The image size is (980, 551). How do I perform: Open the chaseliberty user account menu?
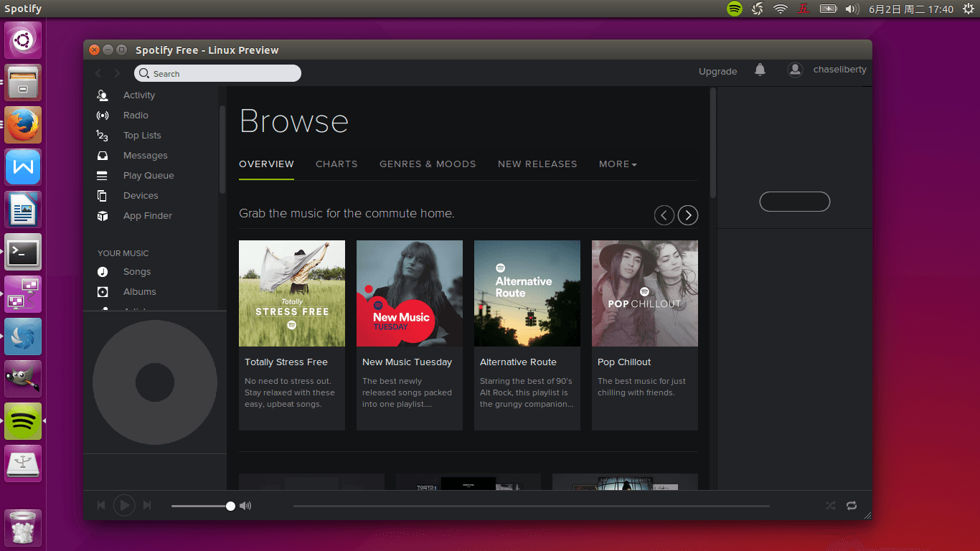pos(839,70)
